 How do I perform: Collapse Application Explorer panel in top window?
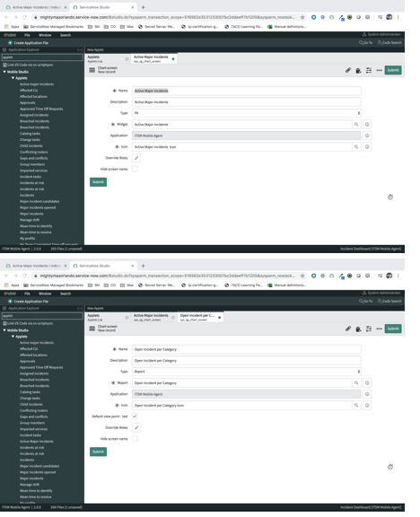click(x=80, y=49)
